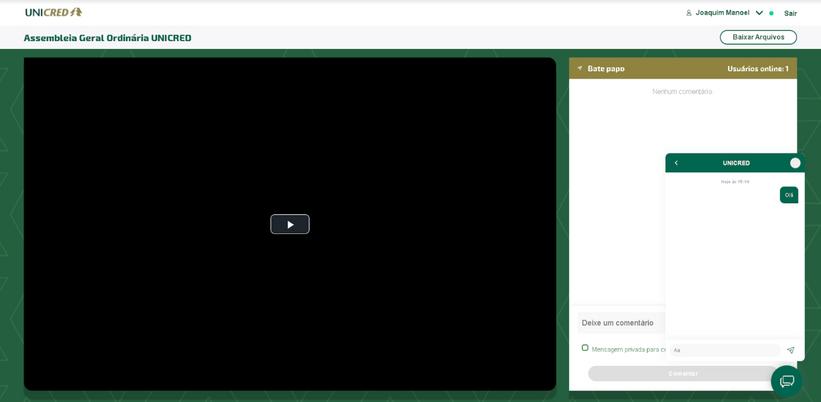Select the Bate papo panel header

[683, 69]
